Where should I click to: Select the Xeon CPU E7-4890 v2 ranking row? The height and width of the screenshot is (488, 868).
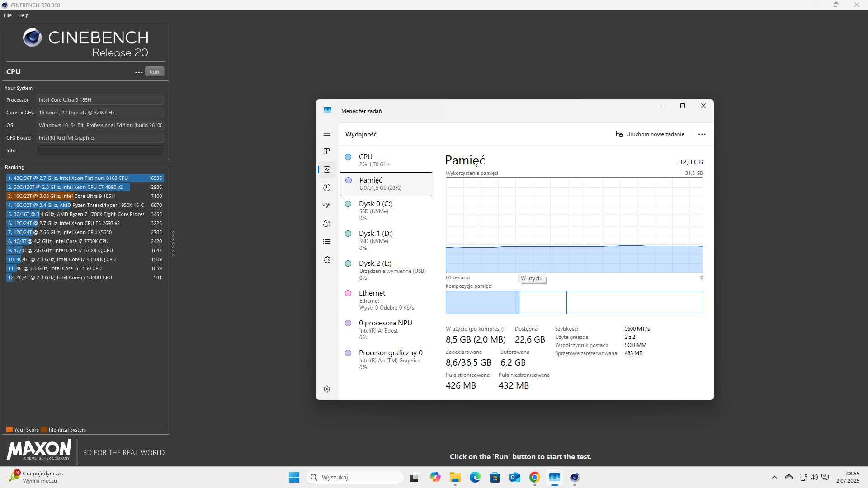[85, 187]
